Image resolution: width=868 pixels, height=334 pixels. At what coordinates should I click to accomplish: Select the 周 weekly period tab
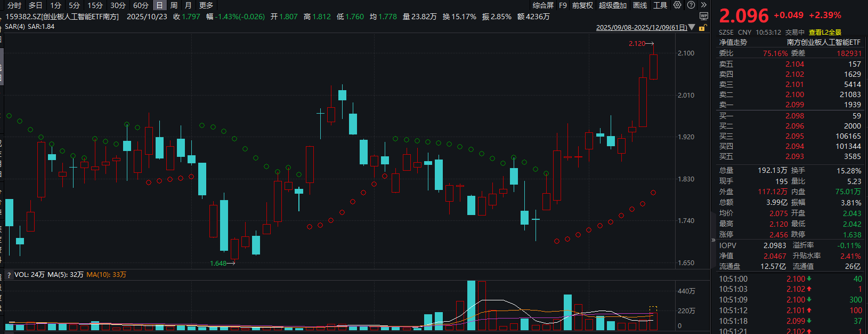174,5
